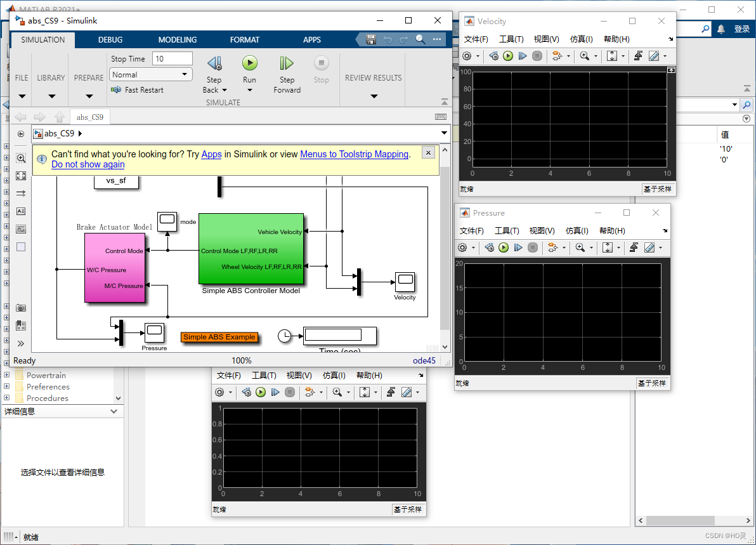Expand the PREPARE section dropdown

89,96
